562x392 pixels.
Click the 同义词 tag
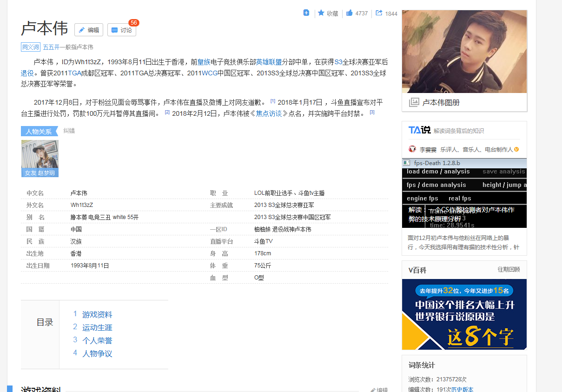tap(31, 47)
